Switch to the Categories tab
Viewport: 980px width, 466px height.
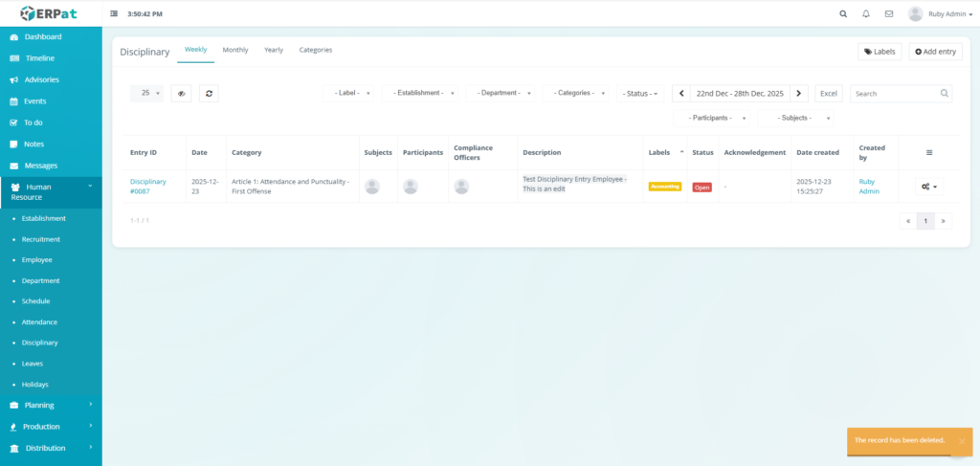click(315, 50)
